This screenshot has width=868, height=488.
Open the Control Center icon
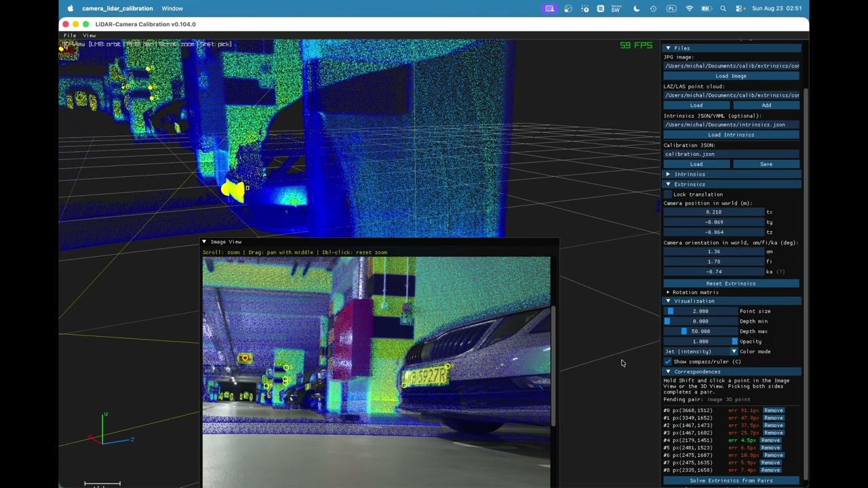pyautogui.click(x=738, y=8)
